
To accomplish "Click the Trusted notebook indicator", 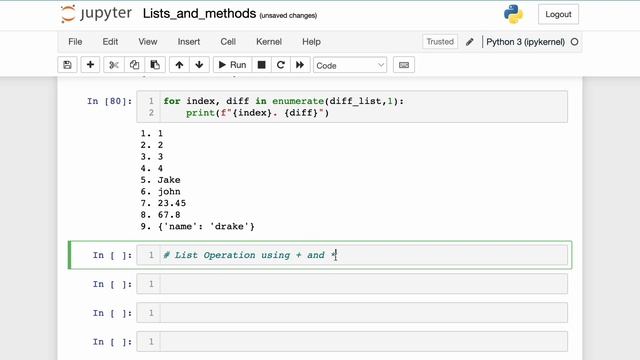I will pyautogui.click(x=440, y=42).
